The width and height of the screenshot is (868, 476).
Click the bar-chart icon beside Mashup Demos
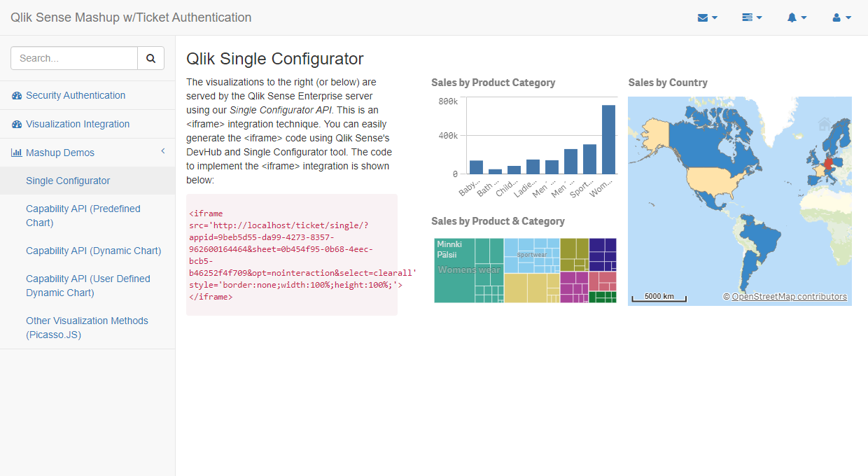(15, 152)
